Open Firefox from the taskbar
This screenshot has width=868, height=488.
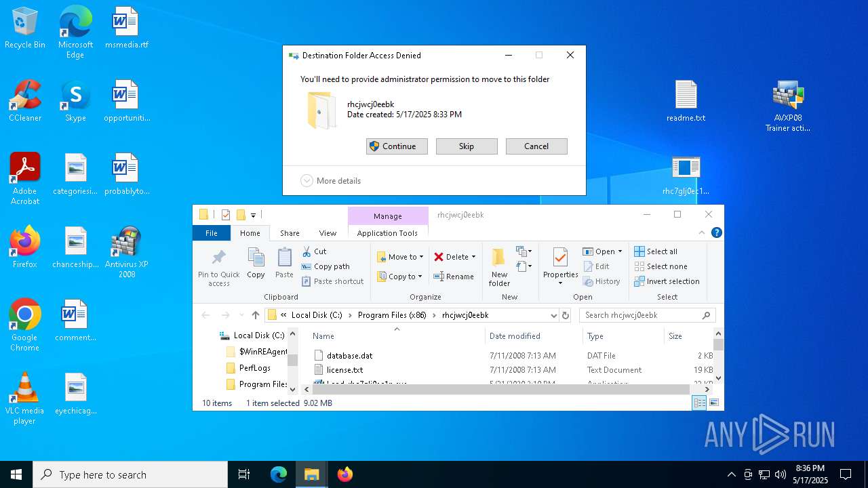(344, 474)
